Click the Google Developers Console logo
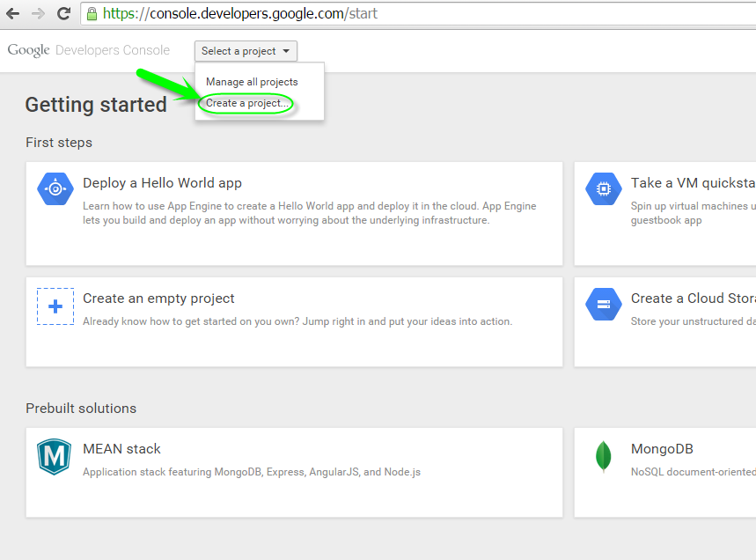756x560 pixels. (x=88, y=51)
